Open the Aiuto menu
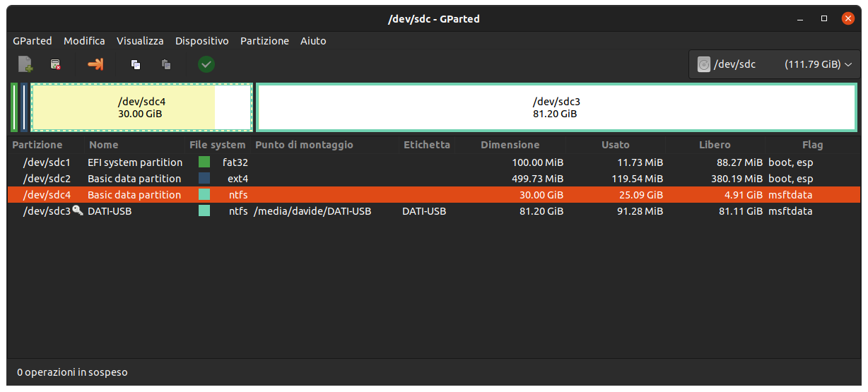 point(313,41)
